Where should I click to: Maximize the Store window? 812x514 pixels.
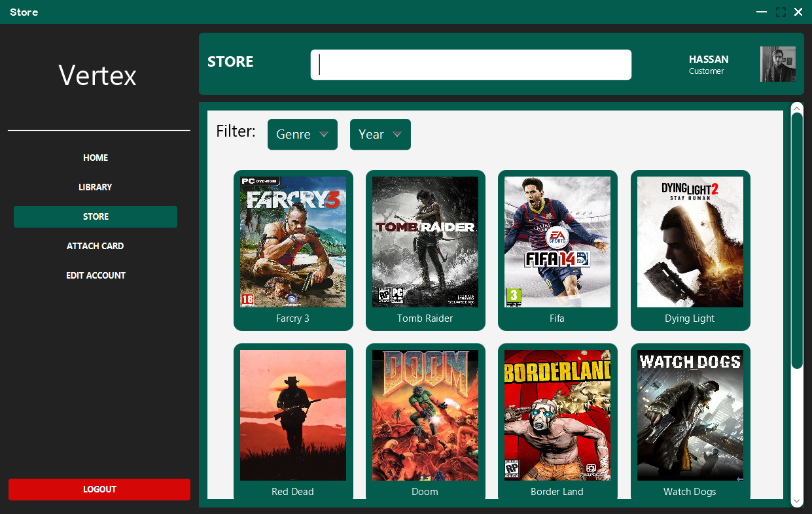pyautogui.click(x=781, y=12)
